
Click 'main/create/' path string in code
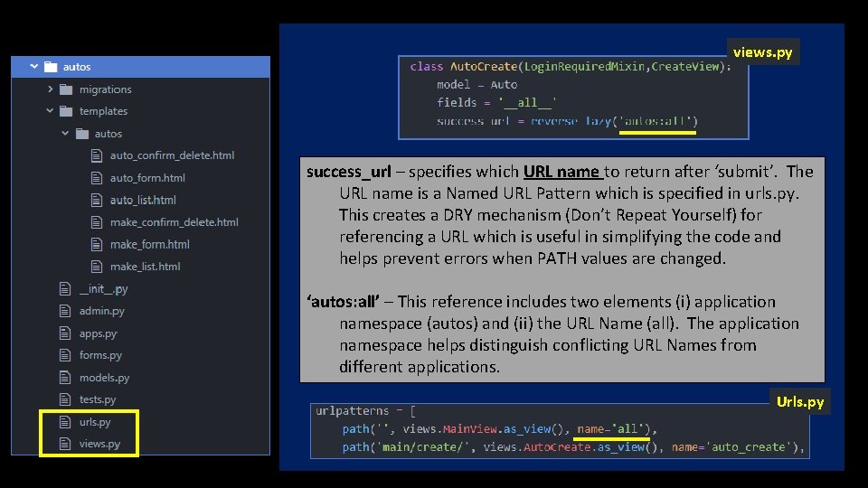tap(425, 447)
